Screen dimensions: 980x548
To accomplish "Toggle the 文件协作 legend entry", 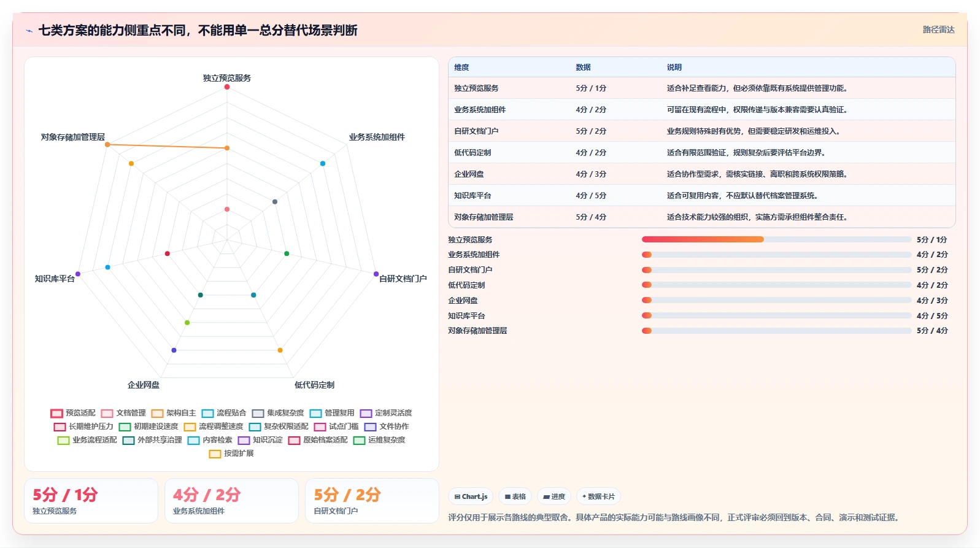I will 387,426.
